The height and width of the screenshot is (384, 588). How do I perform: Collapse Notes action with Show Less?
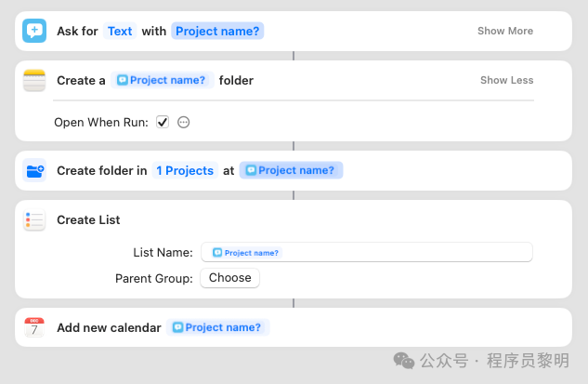point(506,80)
